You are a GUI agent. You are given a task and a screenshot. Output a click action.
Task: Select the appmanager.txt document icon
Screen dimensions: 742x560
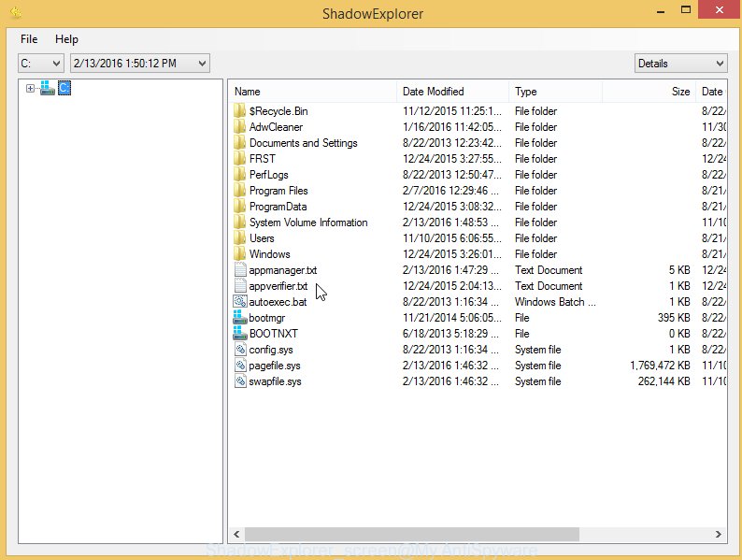click(240, 270)
